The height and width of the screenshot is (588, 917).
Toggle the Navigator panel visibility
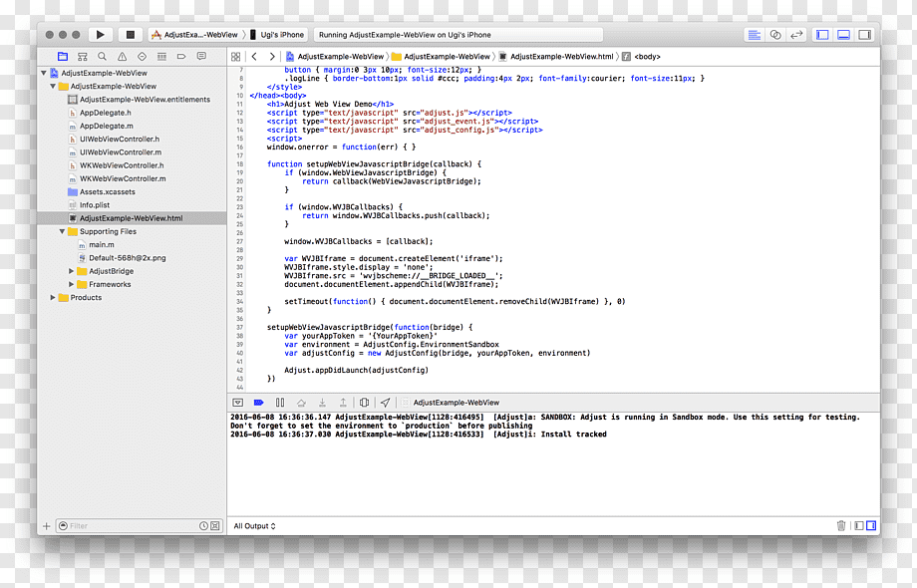(x=822, y=35)
